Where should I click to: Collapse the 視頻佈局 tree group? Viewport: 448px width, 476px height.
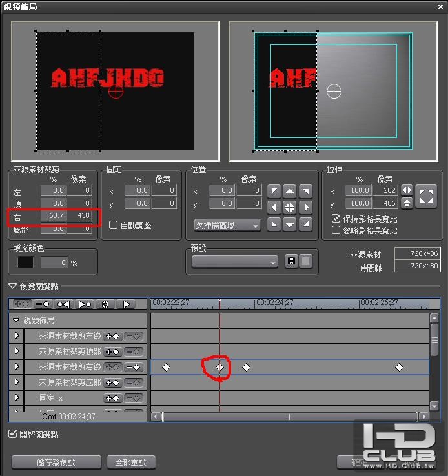pyautogui.click(x=16, y=320)
